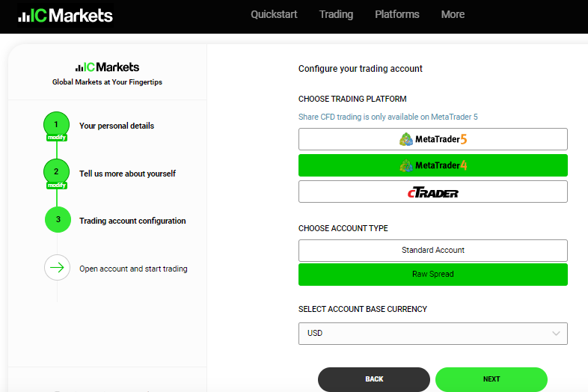Select the MetaTrader 5 platform

click(432, 139)
